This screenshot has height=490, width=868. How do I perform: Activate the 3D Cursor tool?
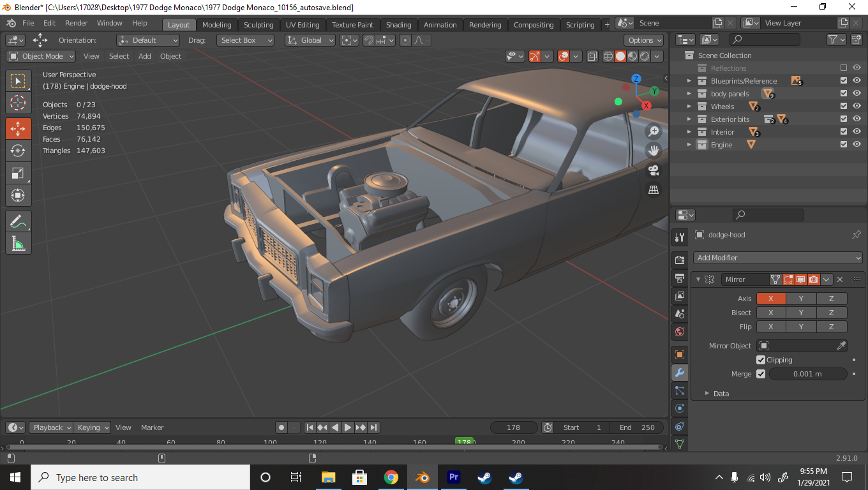(19, 103)
